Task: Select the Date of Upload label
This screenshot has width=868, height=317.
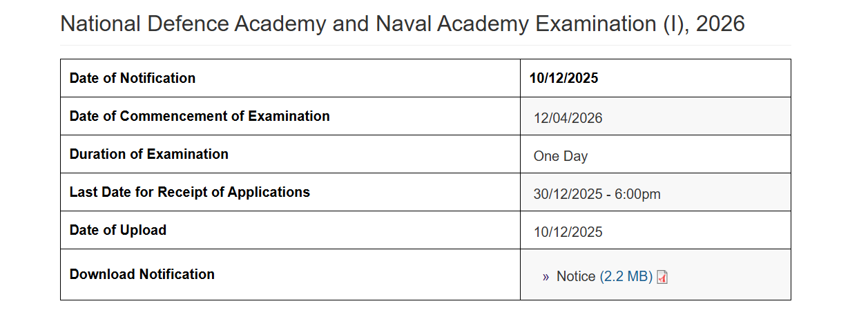Action: pos(118,230)
